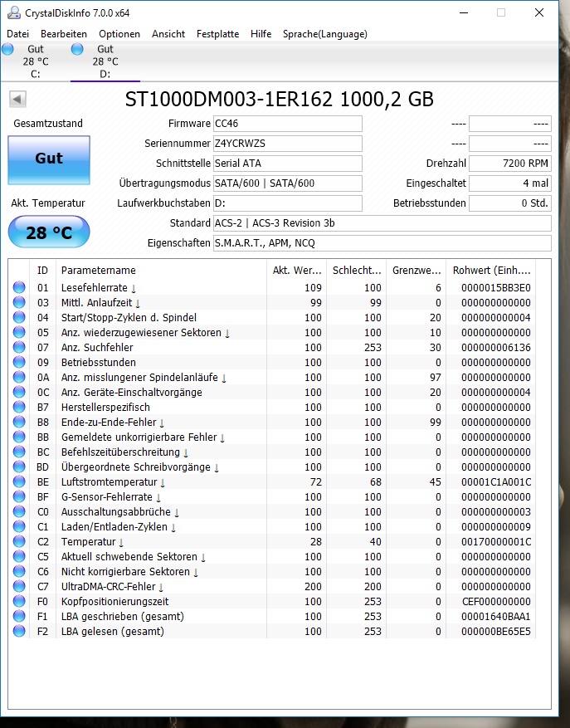This screenshot has height=728, width=570.
Task: Click status orb for Ausschaltungsabbrüche row
Action: (19, 511)
